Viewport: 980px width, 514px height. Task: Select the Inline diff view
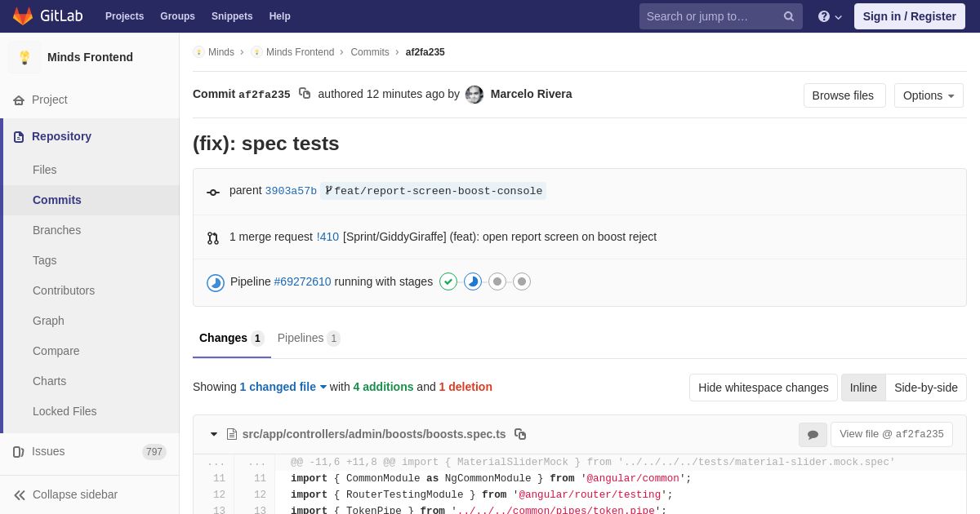click(863, 388)
